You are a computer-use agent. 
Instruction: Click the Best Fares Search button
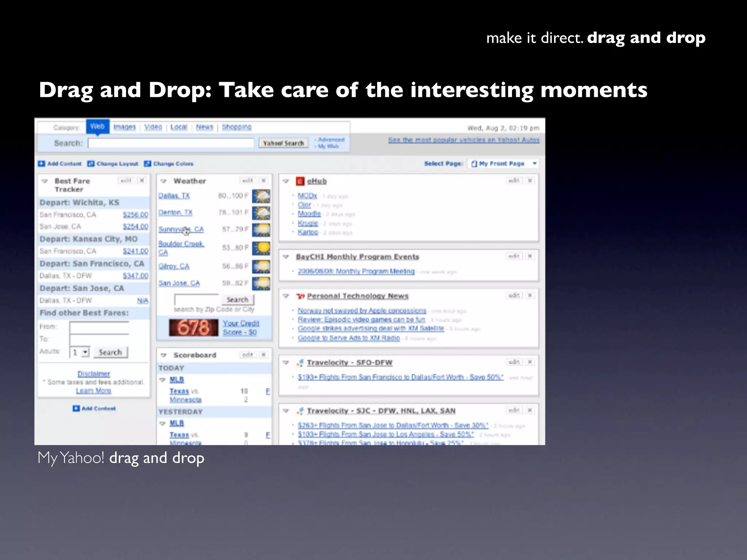click(111, 352)
